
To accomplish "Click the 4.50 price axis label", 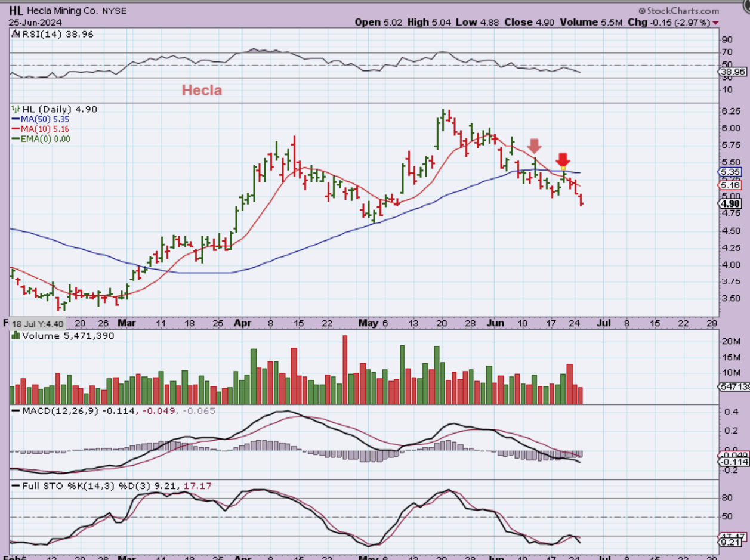I will [x=731, y=231].
